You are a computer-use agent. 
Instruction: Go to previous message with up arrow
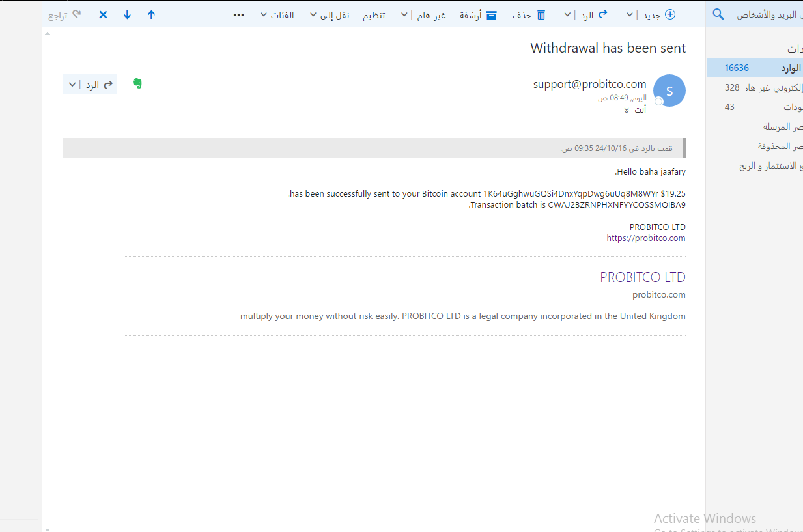click(x=152, y=14)
